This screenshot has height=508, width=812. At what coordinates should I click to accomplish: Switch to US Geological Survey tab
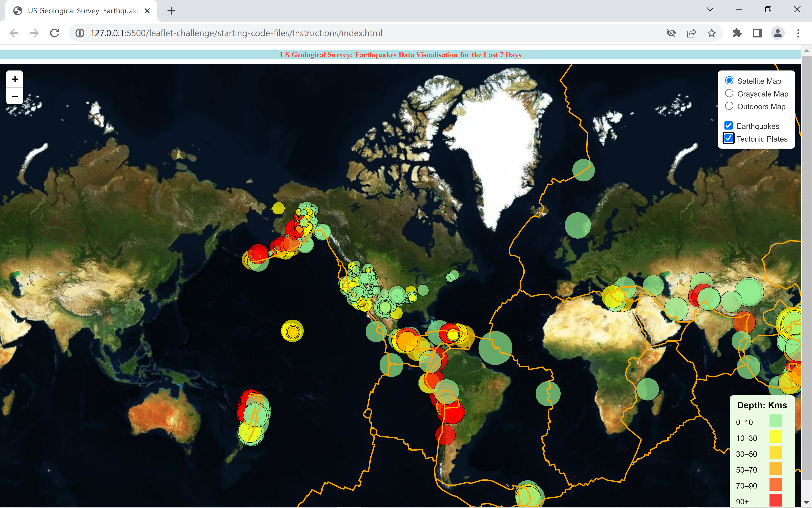pos(81,11)
